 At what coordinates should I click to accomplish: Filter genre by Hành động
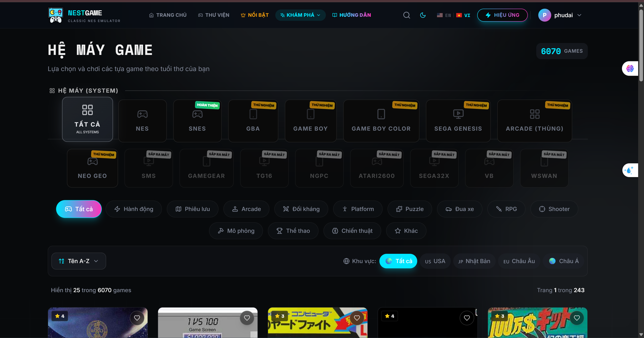134,209
